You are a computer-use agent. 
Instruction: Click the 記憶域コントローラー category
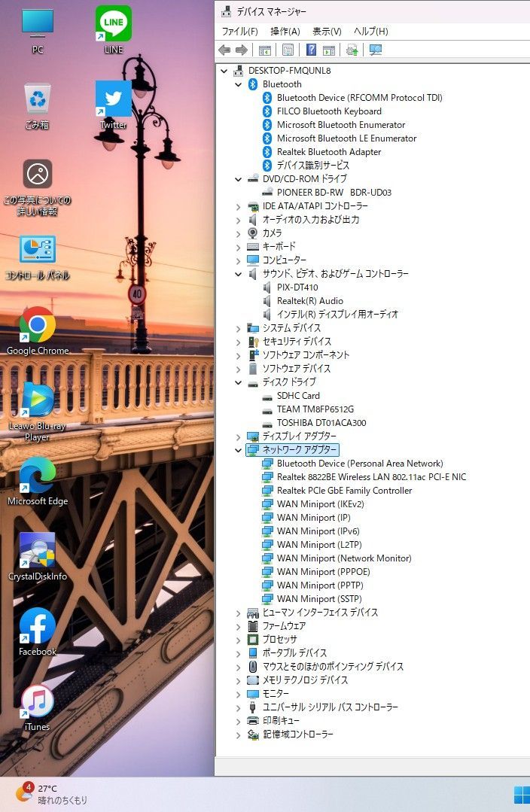[298, 734]
